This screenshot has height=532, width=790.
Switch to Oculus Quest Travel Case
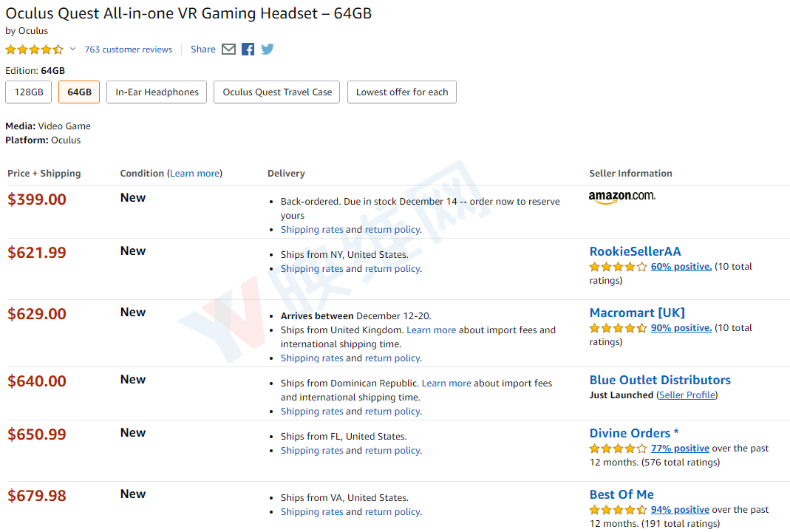(x=277, y=92)
